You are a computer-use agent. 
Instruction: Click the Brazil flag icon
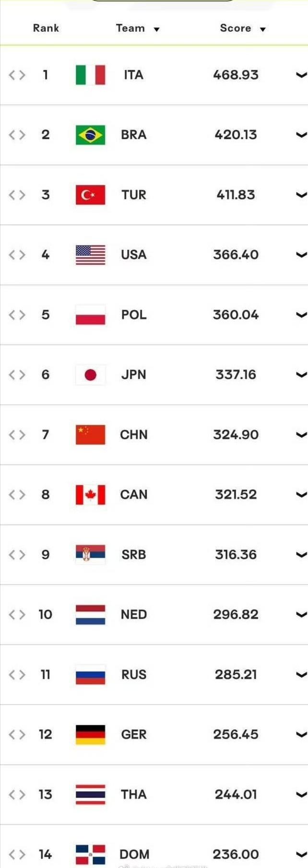click(x=90, y=135)
